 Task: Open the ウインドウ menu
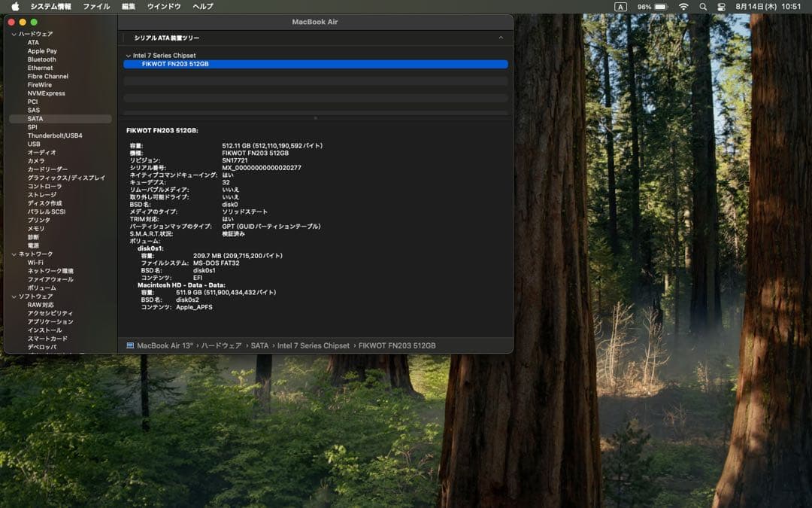tap(164, 6)
